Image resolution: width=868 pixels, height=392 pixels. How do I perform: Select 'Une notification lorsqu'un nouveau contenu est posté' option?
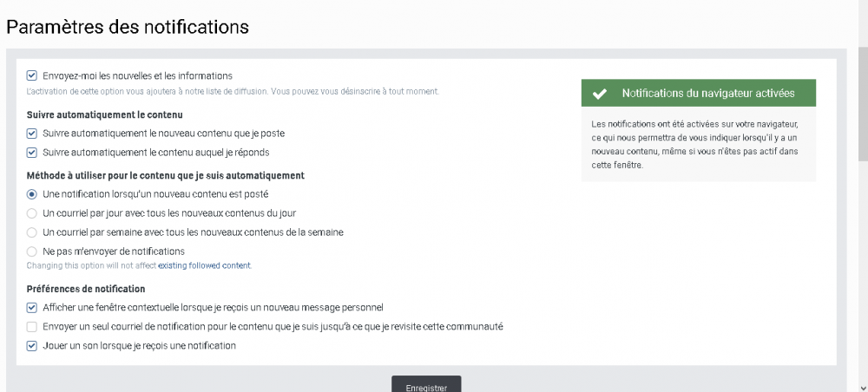(32, 193)
